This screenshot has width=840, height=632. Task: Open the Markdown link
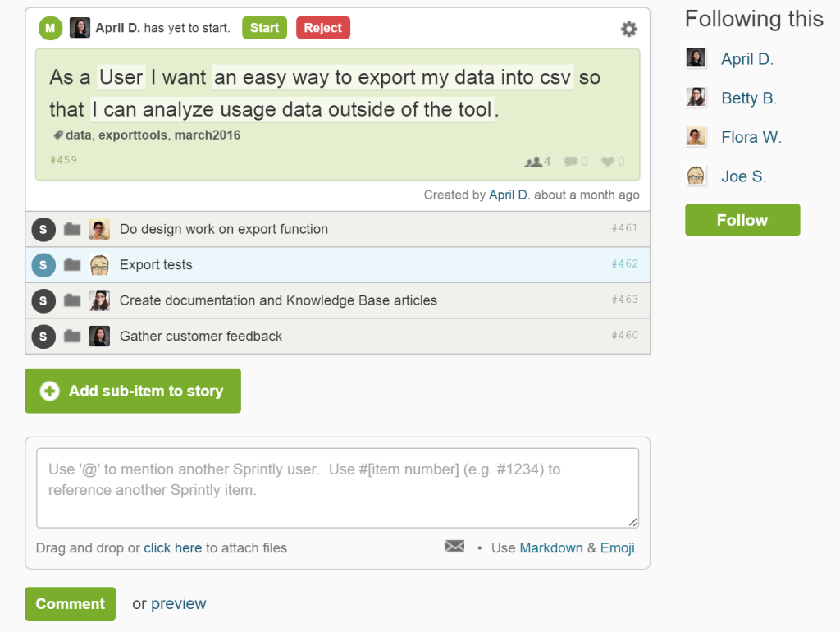(551, 547)
